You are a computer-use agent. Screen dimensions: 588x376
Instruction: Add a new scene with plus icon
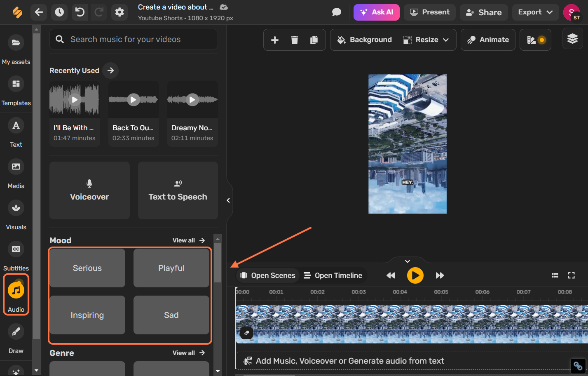[x=275, y=40]
